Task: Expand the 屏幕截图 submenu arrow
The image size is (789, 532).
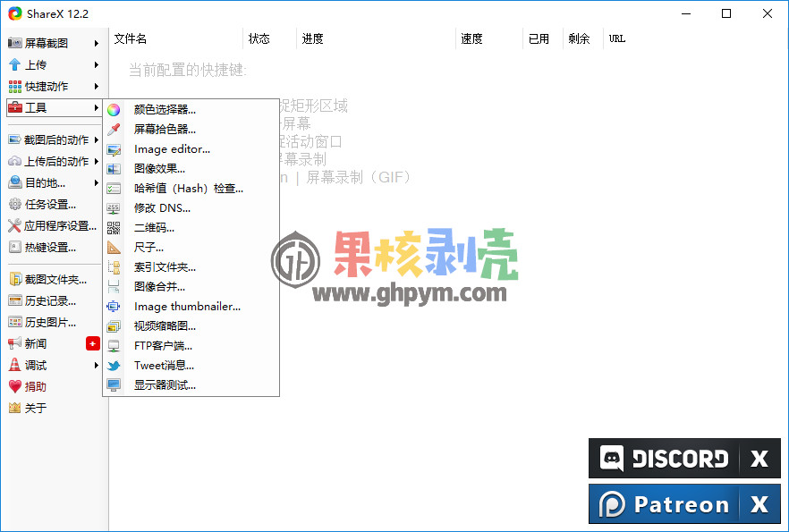Action: (x=96, y=43)
